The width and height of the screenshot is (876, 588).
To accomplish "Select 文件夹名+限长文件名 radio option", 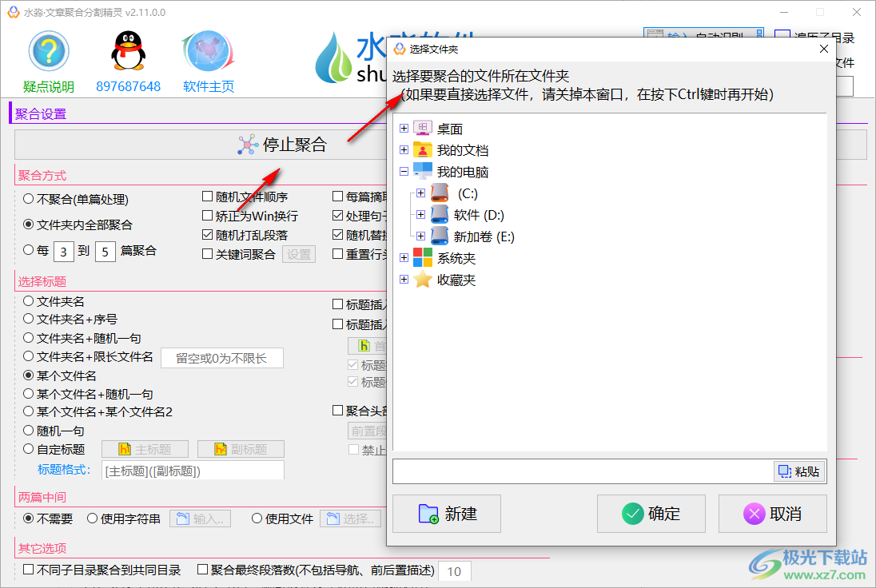I will pyautogui.click(x=88, y=356).
